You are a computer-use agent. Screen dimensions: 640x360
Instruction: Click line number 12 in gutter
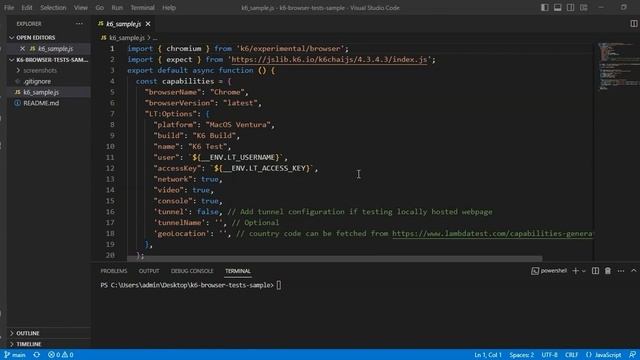(110, 168)
